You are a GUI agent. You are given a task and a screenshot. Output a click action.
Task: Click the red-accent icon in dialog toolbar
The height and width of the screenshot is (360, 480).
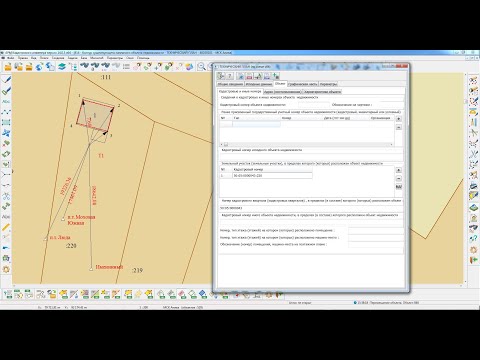point(249,76)
